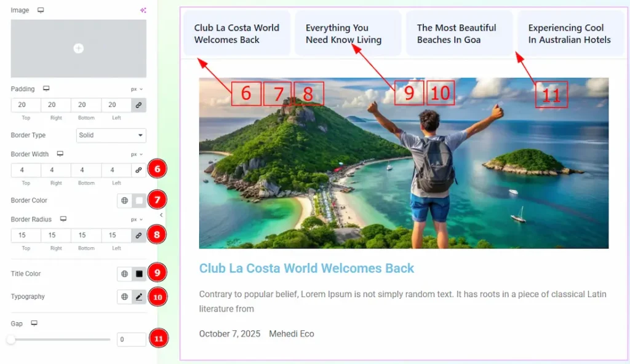Toggle linked values for Border Width

(138, 170)
